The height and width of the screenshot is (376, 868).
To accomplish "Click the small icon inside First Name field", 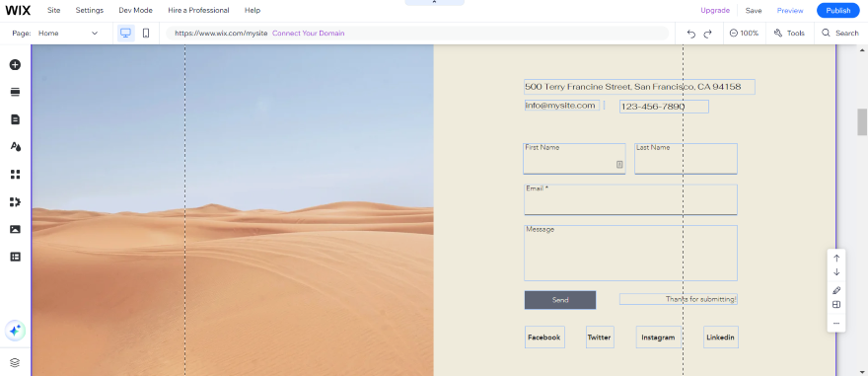I will [x=619, y=165].
